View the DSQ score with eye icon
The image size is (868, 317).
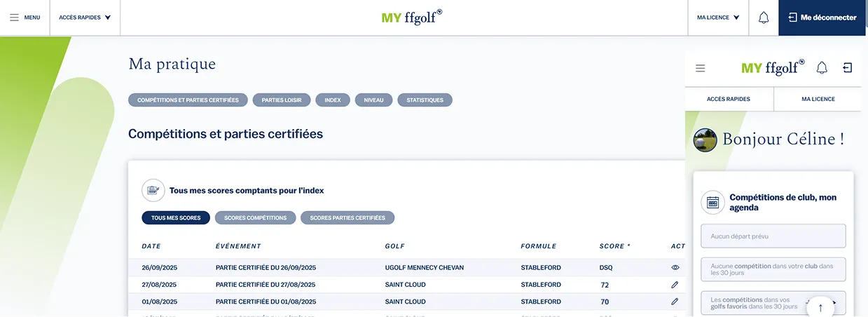675,267
